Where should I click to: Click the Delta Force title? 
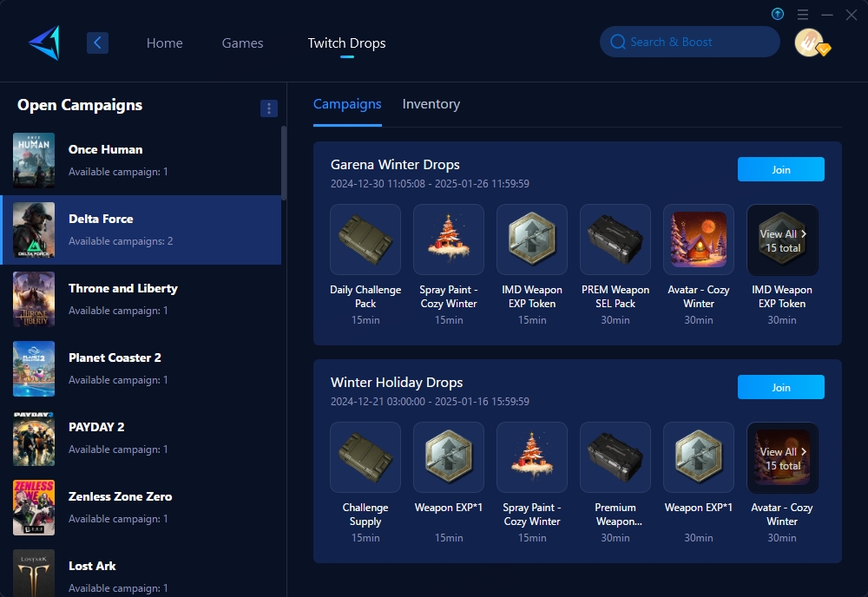pos(101,219)
